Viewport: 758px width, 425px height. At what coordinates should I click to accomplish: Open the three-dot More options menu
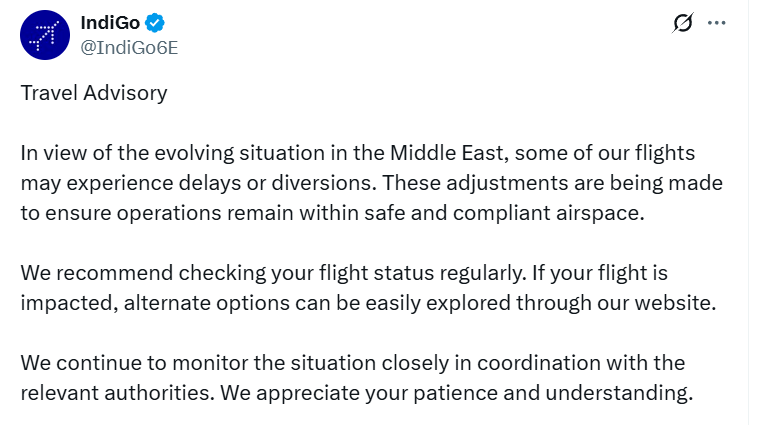coord(716,24)
